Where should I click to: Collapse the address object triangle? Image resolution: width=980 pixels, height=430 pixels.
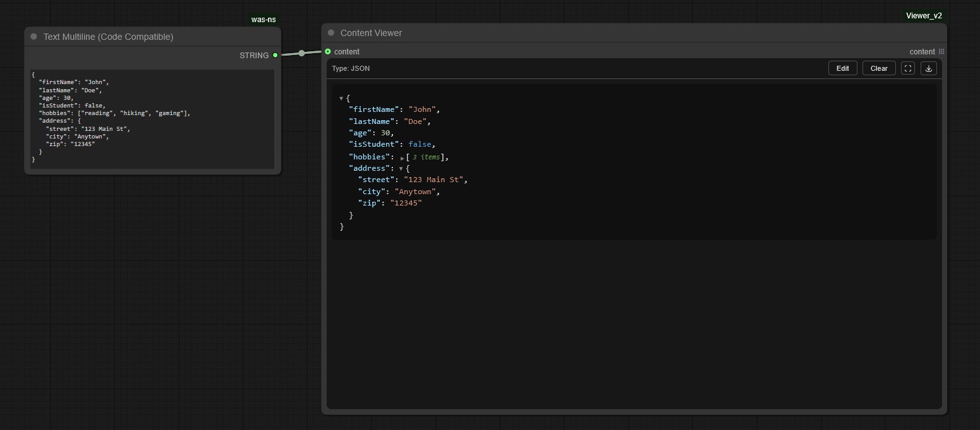pyautogui.click(x=401, y=169)
